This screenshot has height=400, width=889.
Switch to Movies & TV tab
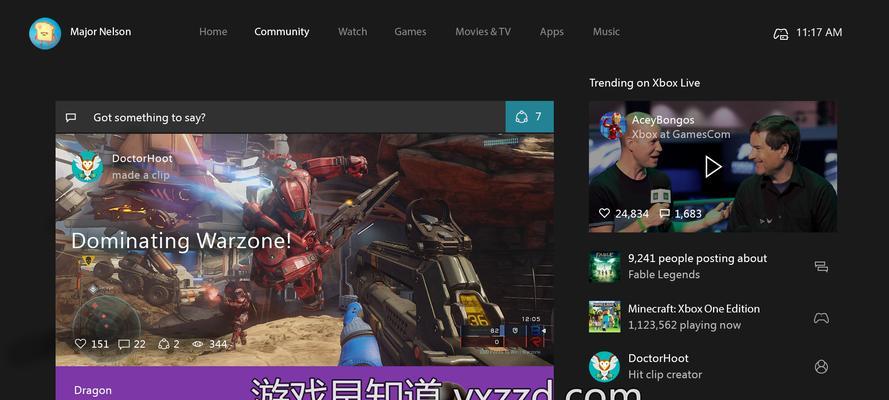[483, 32]
